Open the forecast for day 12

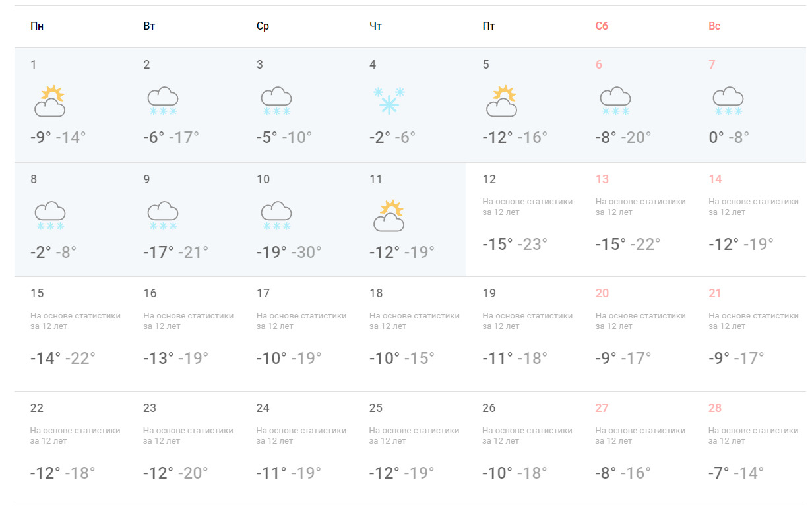pos(522,220)
